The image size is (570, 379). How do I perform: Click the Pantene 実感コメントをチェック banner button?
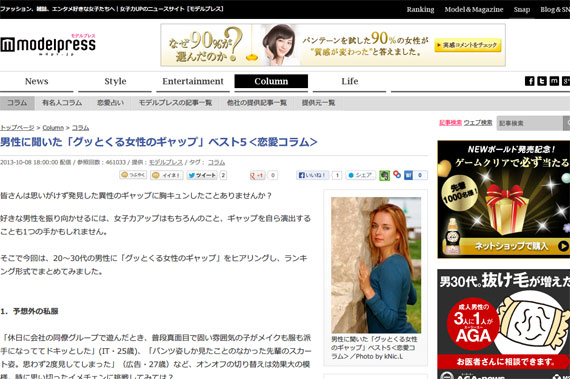coord(467,45)
